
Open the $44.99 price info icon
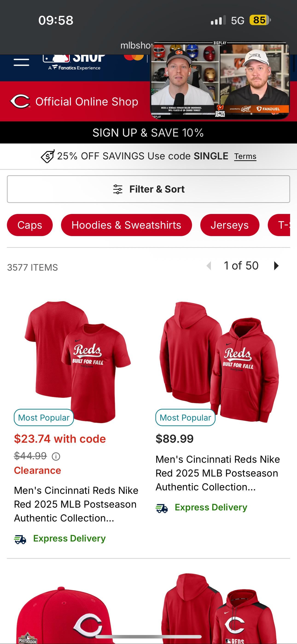tap(56, 457)
